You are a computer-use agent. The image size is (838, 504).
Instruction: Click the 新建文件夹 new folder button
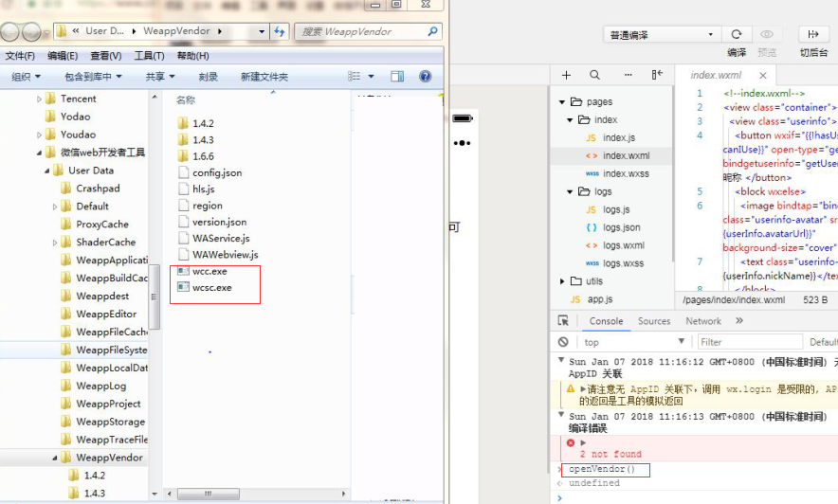(x=264, y=77)
